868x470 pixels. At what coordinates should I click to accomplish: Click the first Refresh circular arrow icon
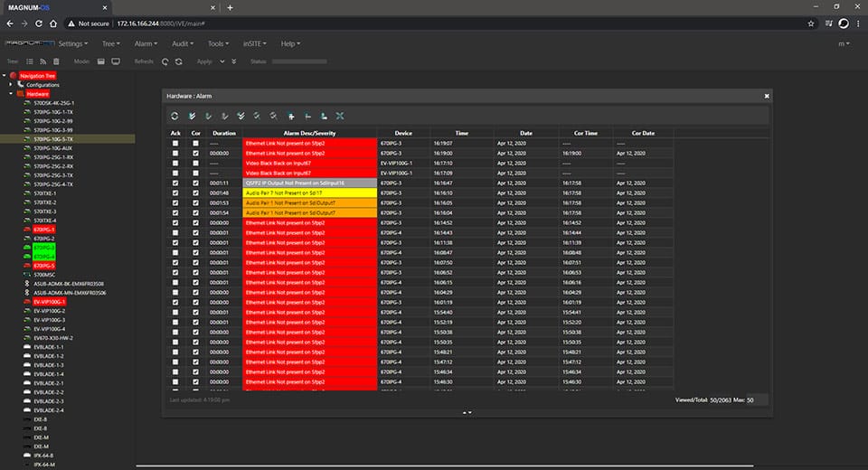tap(165, 61)
